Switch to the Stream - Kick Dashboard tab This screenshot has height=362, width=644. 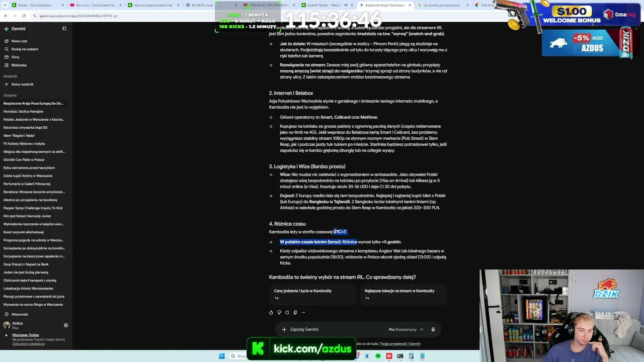pyautogui.click(x=39, y=5)
